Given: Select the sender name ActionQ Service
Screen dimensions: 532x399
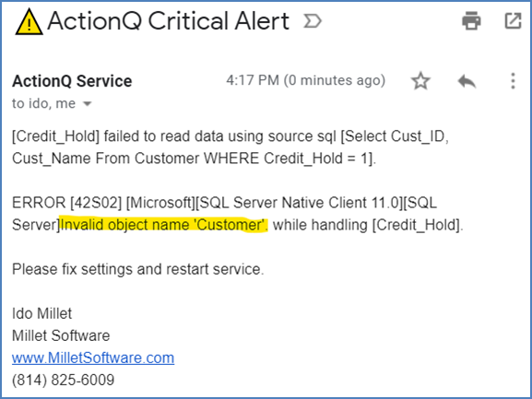Looking at the screenshot, I should click(x=72, y=81).
